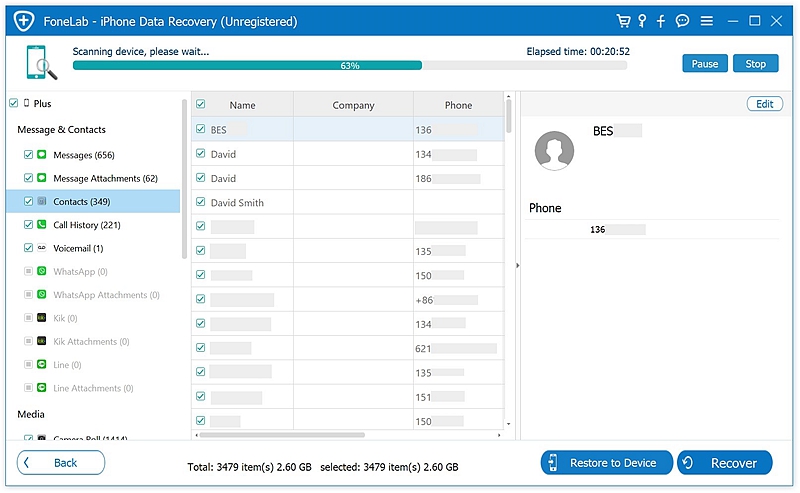The height and width of the screenshot is (493, 800).
Task: Click the Kik app icon
Action: pos(42,317)
